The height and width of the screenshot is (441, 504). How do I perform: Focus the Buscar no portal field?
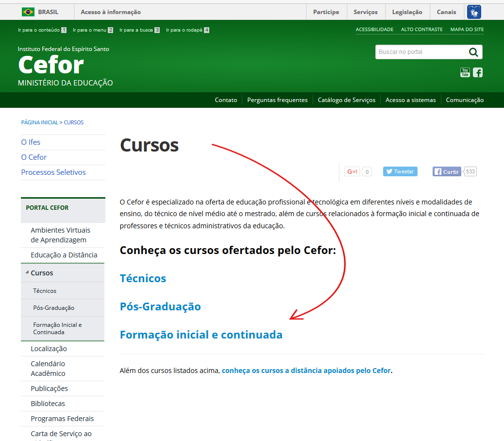tap(420, 52)
